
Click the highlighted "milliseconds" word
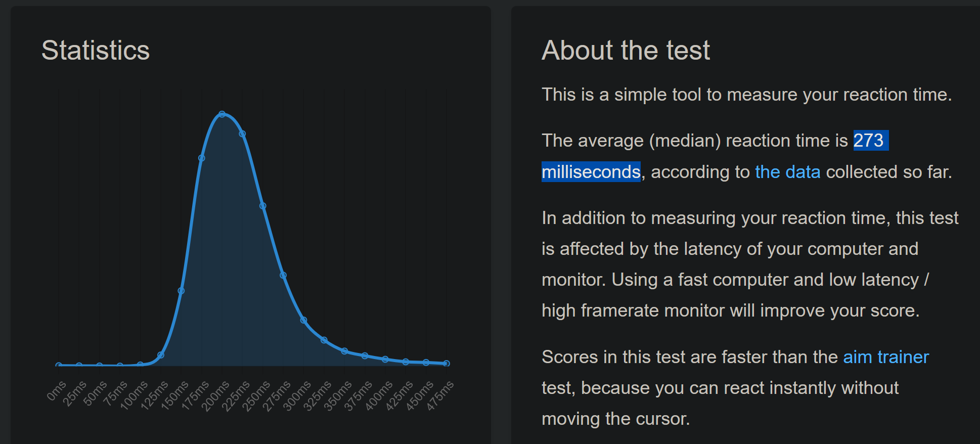pyautogui.click(x=591, y=172)
